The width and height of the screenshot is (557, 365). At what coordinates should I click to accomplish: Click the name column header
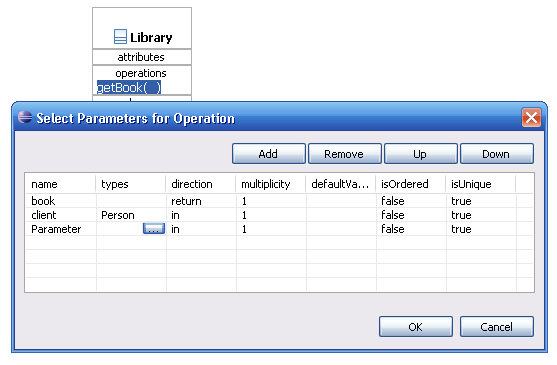[x=60, y=184]
